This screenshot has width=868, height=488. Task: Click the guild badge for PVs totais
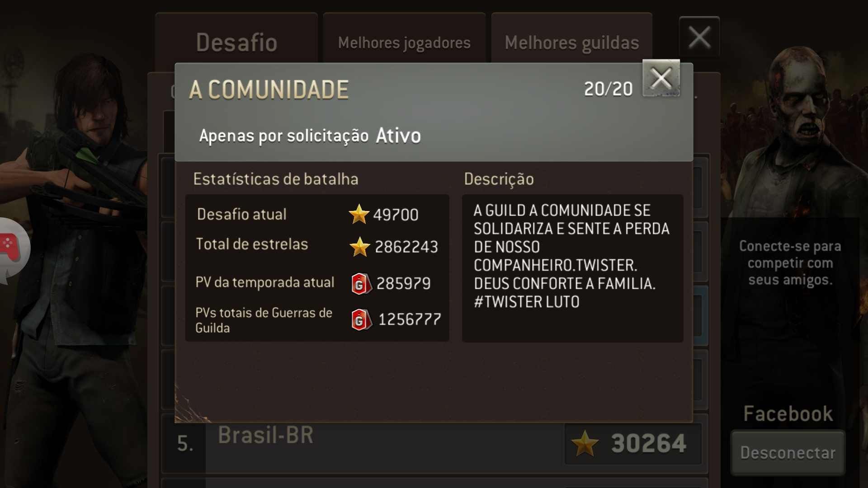361,319
